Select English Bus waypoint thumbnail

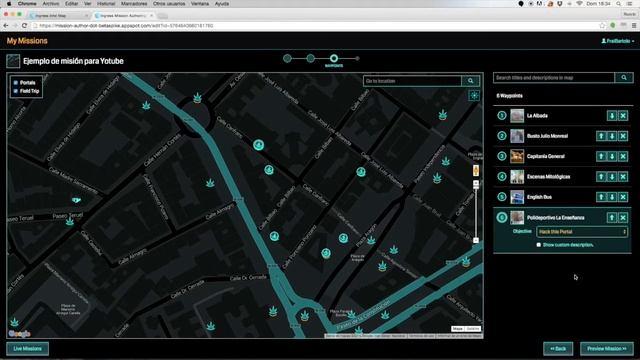pyautogui.click(x=517, y=197)
